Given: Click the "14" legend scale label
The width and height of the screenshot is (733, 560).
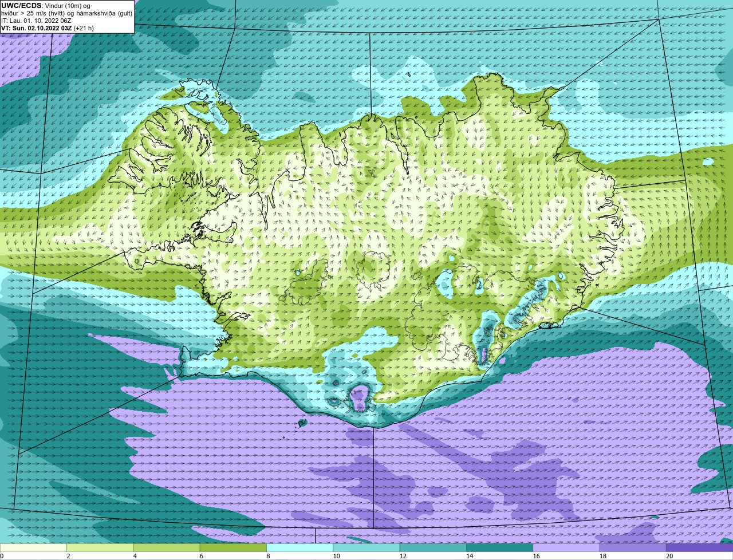Looking at the screenshot, I should pos(470,556).
